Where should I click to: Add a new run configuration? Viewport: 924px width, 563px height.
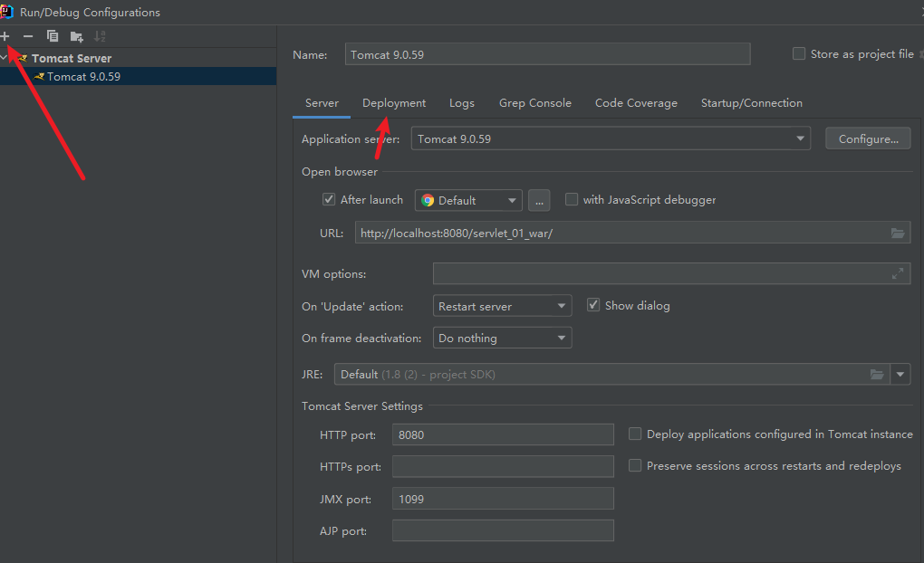pyautogui.click(x=5, y=36)
